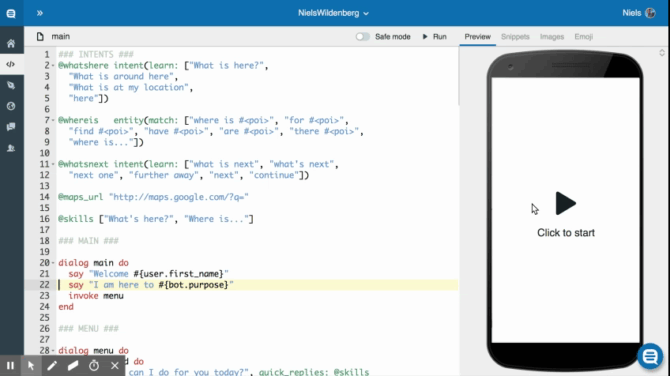The width and height of the screenshot is (670, 376).
Task: Select the code editor sidebar icon
Action: 11,64
